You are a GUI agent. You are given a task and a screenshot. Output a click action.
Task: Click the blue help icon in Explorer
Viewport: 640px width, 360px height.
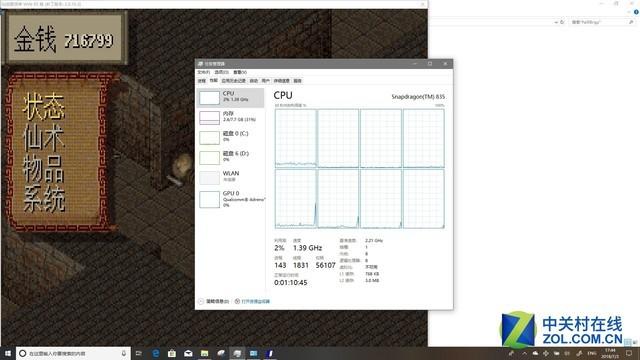636,12
